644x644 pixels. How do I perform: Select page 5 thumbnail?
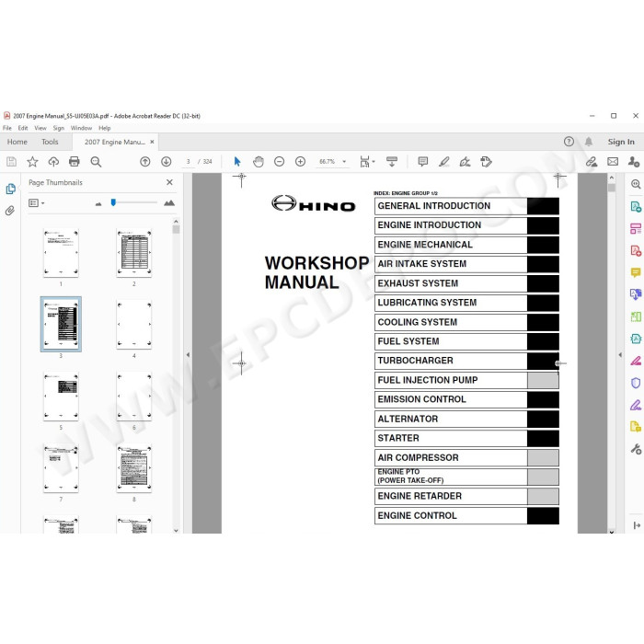pos(61,397)
